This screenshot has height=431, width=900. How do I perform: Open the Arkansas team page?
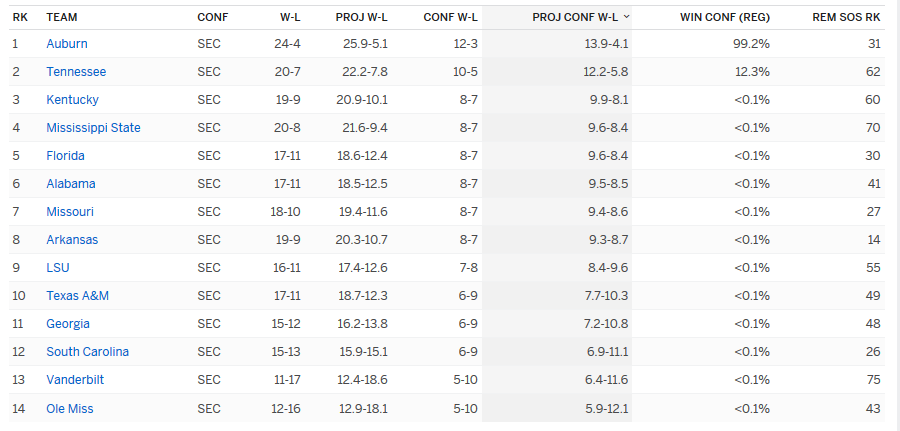[72, 240]
